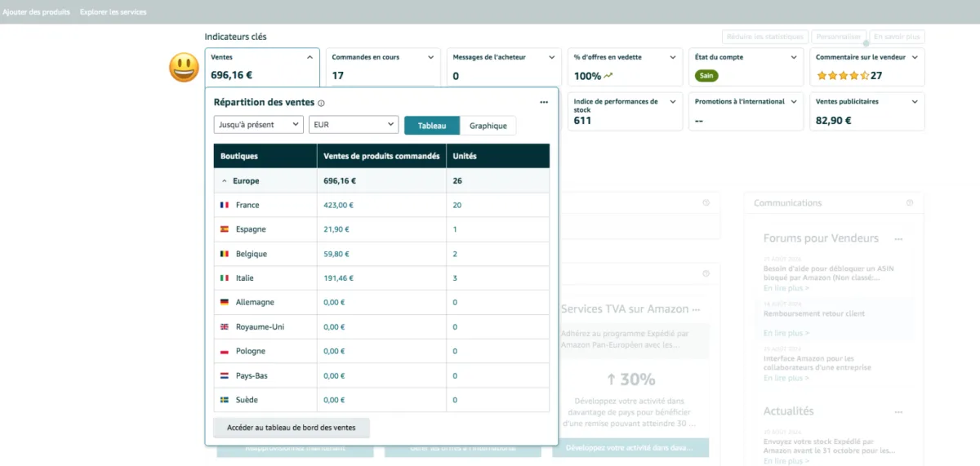The width and height of the screenshot is (980, 466).
Task: Click Ventes de produits commandés column header
Action: 381,156
